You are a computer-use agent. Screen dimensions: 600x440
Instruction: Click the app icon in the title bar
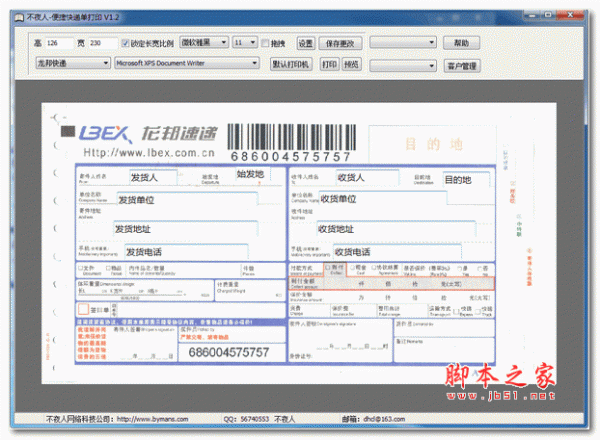tap(19, 18)
